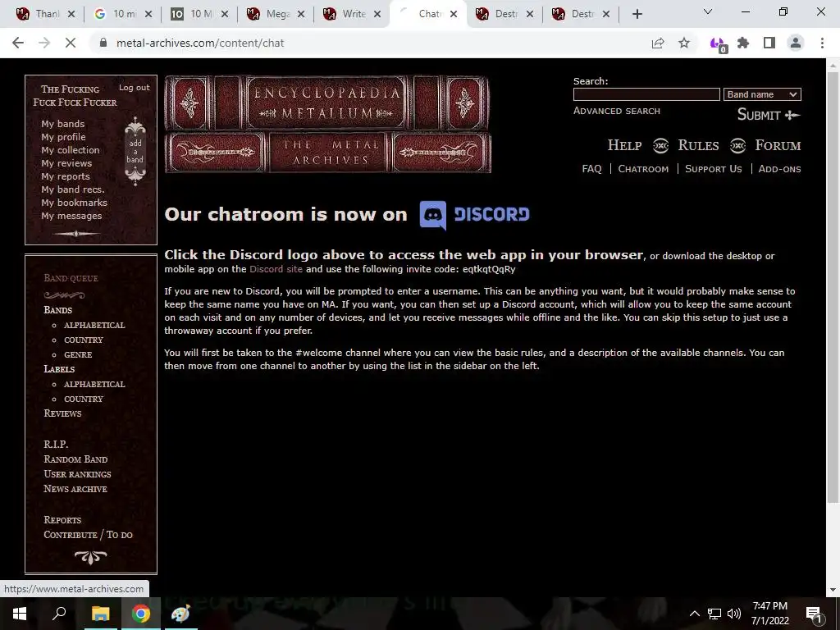
Task: Browse Labels by Country
Action: coord(84,399)
